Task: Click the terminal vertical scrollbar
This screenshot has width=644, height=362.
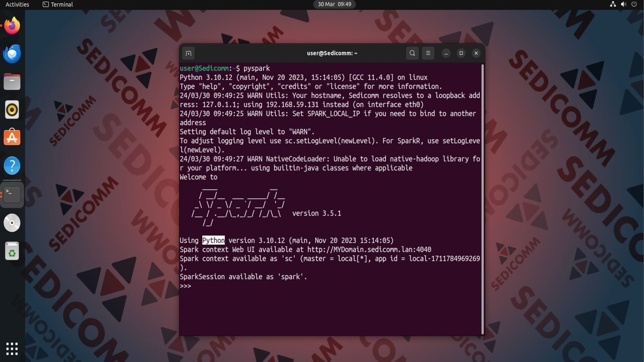Action: pyautogui.click(x=483, y=199)
